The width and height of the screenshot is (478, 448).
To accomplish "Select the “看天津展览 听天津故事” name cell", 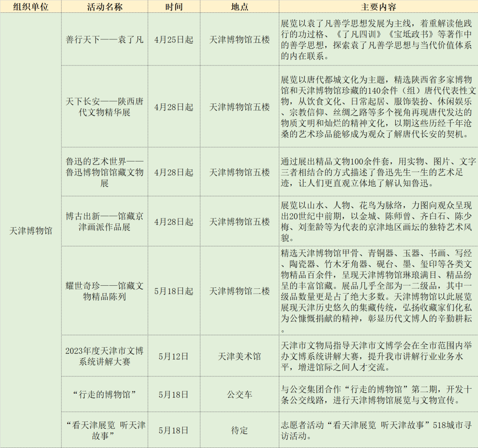I will coord(104,430).
